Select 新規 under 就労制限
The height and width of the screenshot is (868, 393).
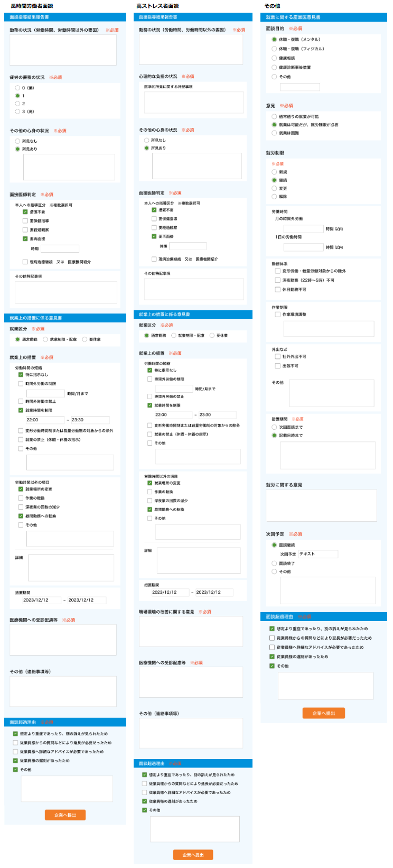tap(274, 172)
